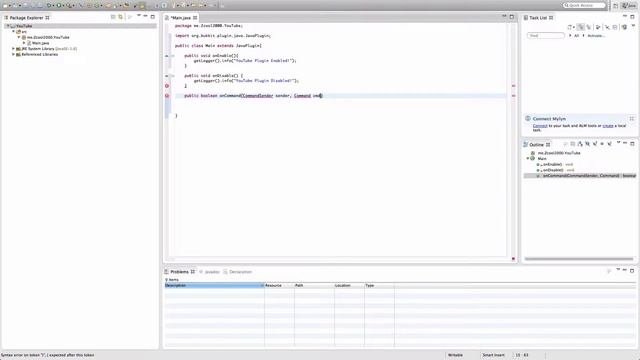Open the Open Perspective button
The width and height of the screenshot is (640, 360).
616,6
